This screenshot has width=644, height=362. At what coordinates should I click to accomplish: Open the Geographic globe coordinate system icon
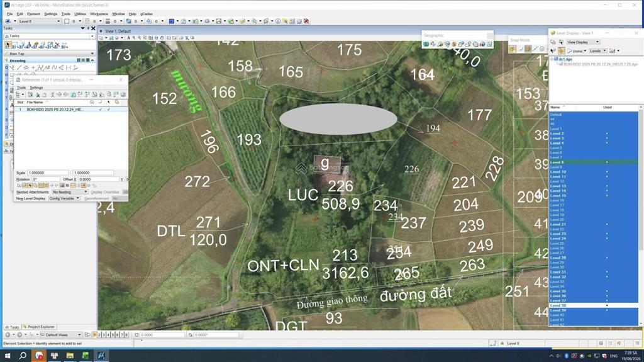click(x=426, y=44)
